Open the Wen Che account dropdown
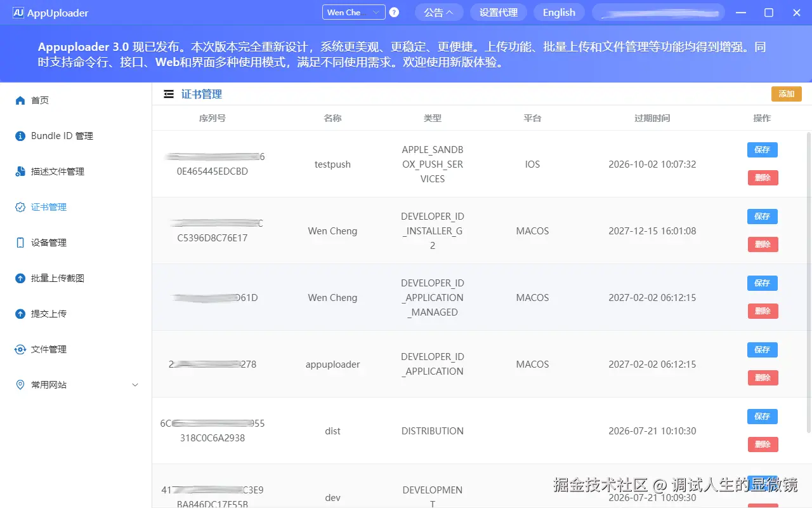The image size is (812, 508). coord(353,12)
